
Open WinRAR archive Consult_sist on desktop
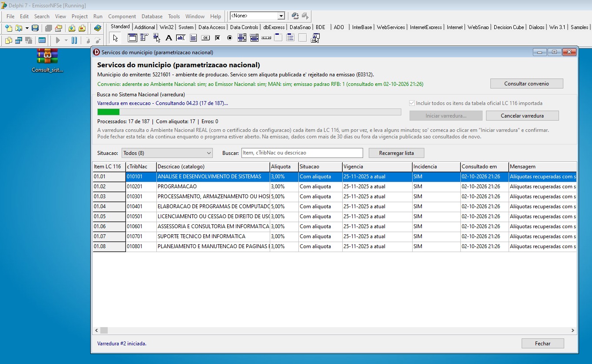click(47, 60)
